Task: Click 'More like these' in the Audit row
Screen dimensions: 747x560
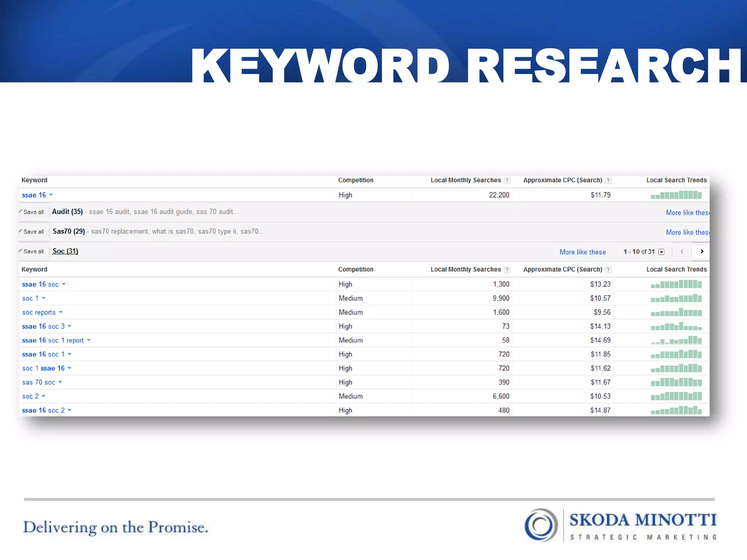Action: point(688,213)
